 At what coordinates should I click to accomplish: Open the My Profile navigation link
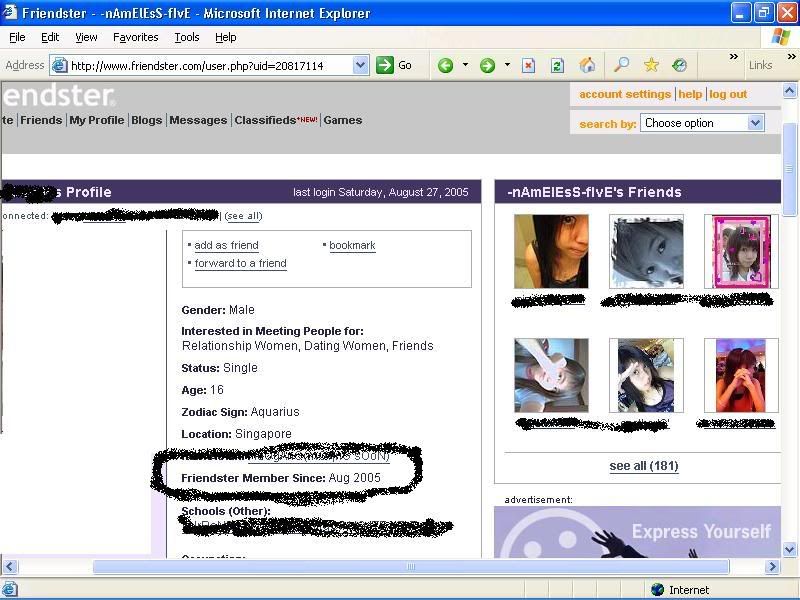(x=97, y=120)
